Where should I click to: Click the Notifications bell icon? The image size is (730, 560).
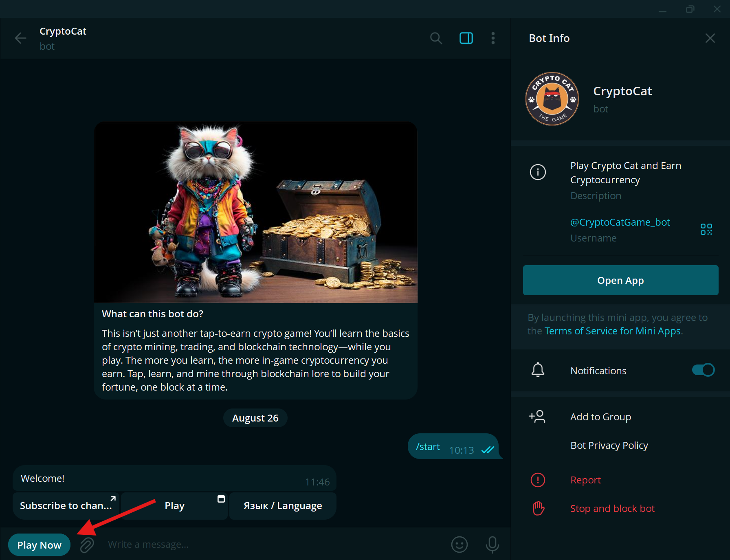538,370
